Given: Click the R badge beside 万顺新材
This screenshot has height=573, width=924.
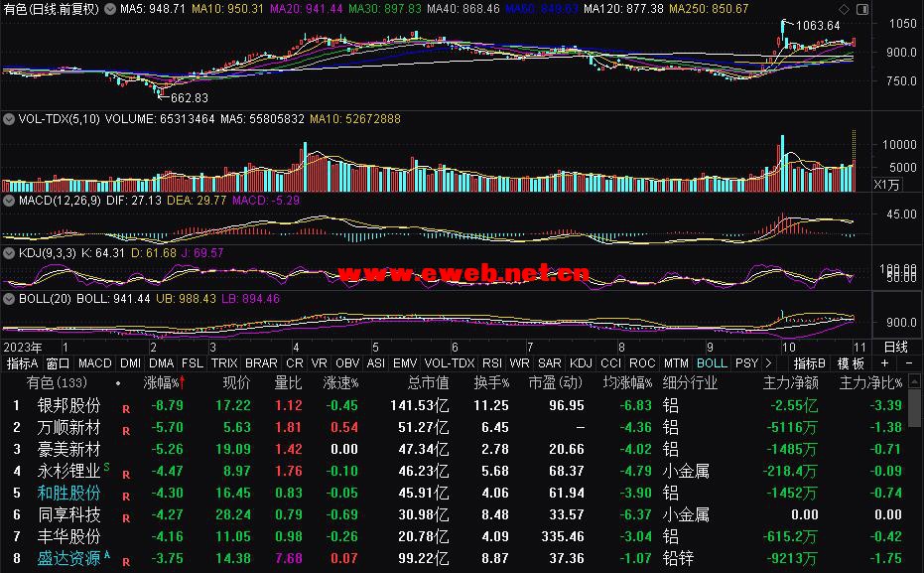Looking at the screenshot, I should point(126,431).
